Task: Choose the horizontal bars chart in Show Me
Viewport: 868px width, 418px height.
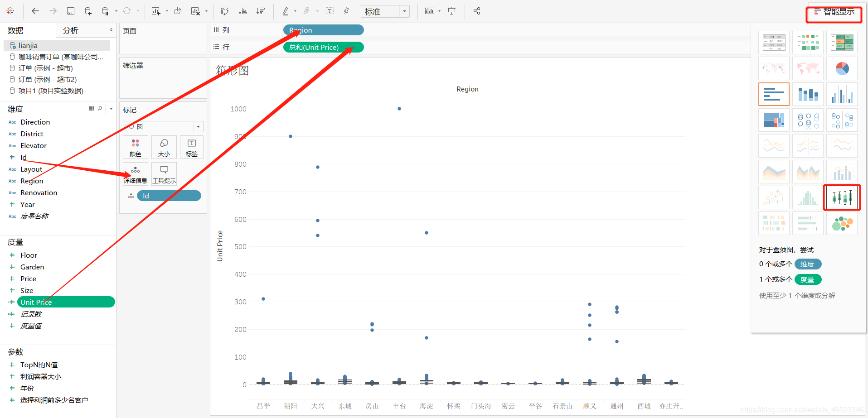Action: [x=774, y=94]
